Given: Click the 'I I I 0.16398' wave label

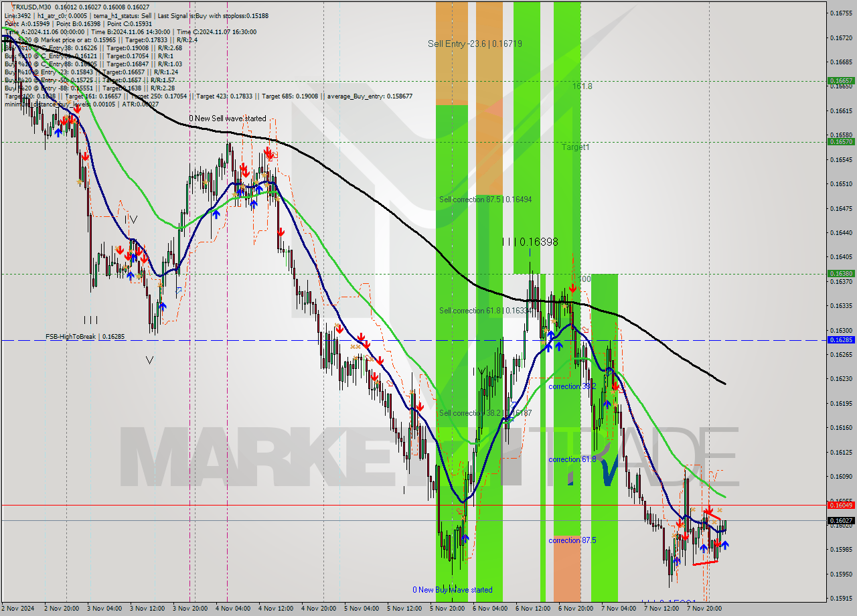Looking at the screenshot, I should (x=530, y=242).
